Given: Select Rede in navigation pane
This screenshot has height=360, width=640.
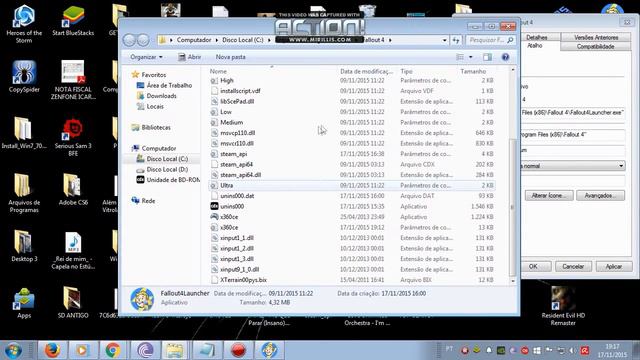Looking at the screenshot, I should pyautogui.click(x=148, y=201).
